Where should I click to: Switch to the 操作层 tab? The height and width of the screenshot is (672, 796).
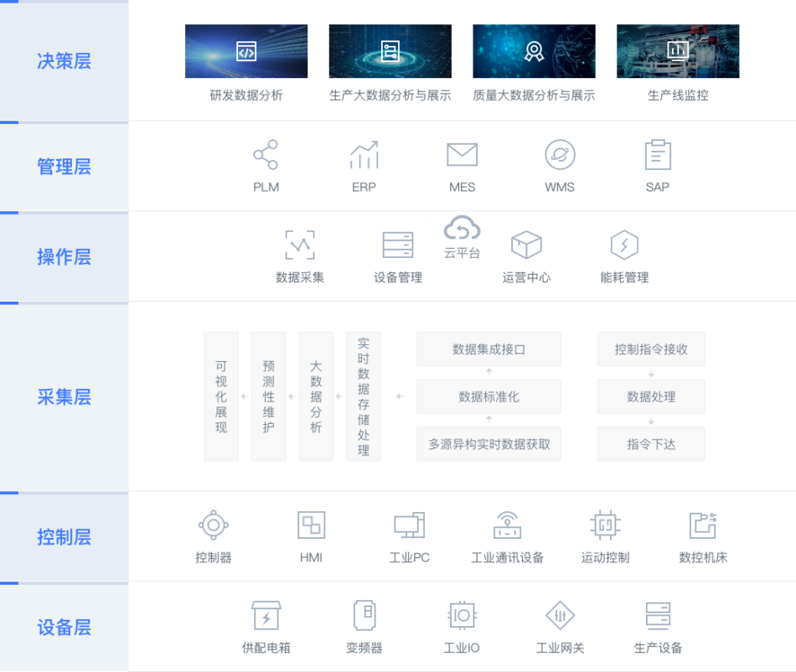tap(65, 256)
